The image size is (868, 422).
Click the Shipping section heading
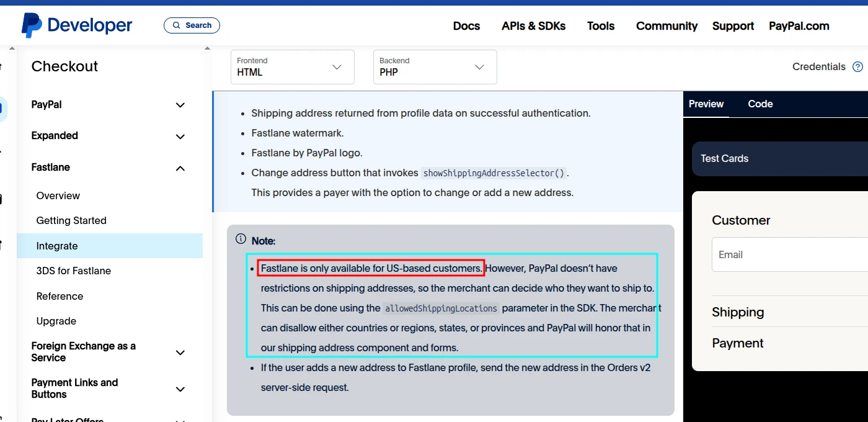(x=738, y=312)
